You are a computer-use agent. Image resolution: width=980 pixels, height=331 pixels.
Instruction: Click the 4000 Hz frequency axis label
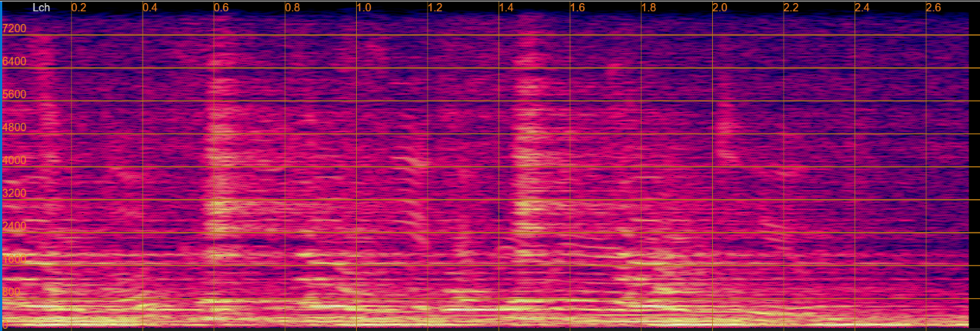(x=15, y=160)
